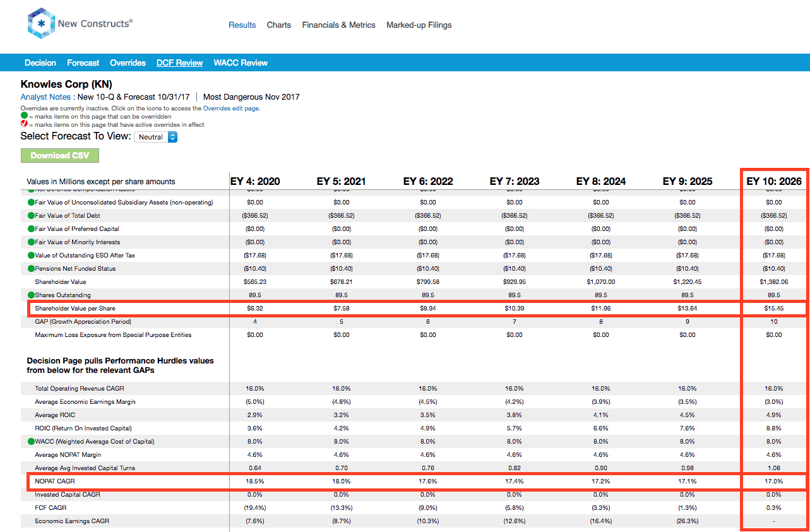Screen dimensions: 810x532
Task: Click Shareholder Value $565.23
Action: coord(255,282)
